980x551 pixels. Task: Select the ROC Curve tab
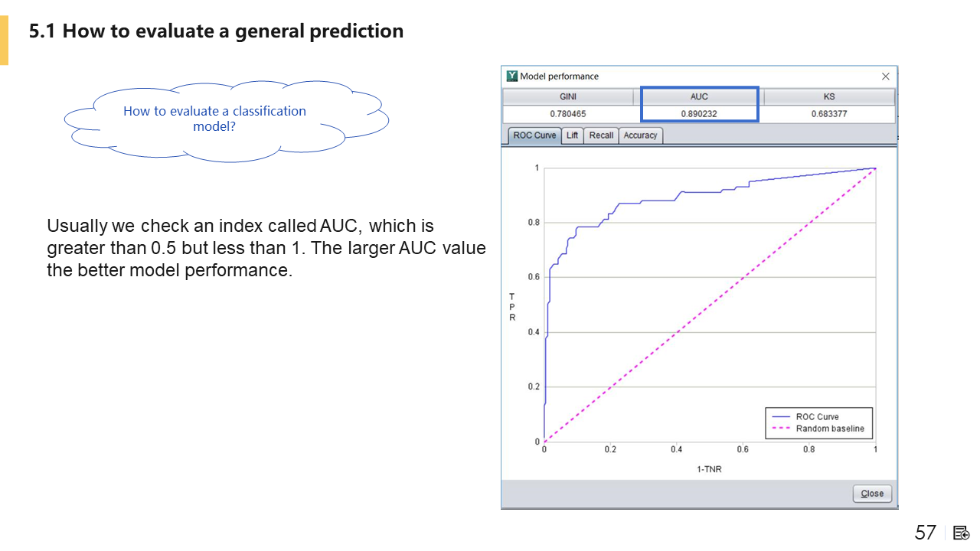(534, 135)
